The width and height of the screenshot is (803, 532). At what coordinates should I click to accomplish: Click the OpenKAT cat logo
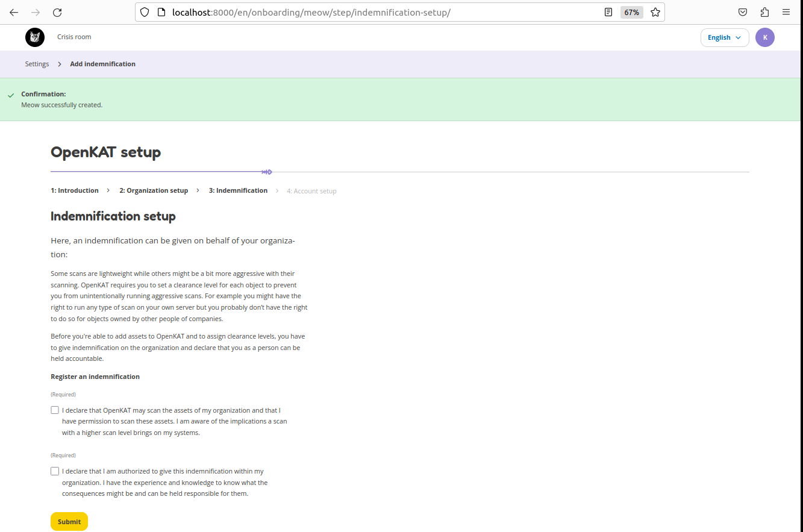(x=35, y=37)
